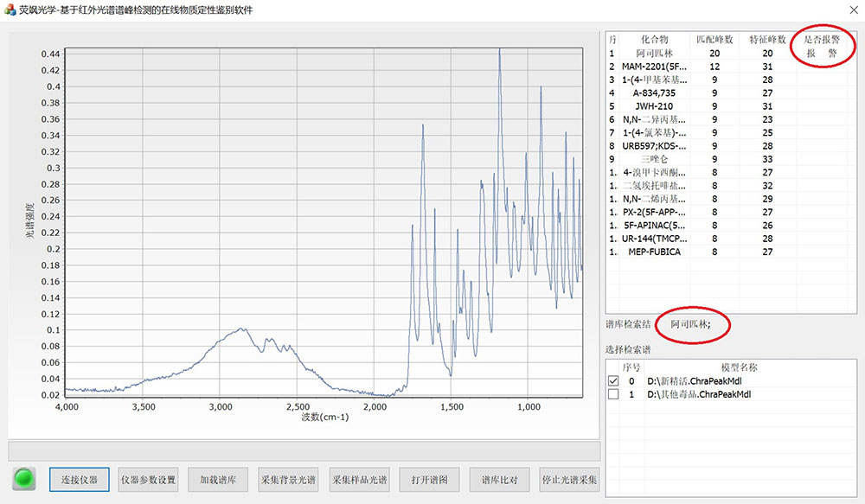Viewport: 865px width, 504px height.
Task: Uncheck the 新精活.ChraPeakMdl model checkbox
Action: point(613,381)
